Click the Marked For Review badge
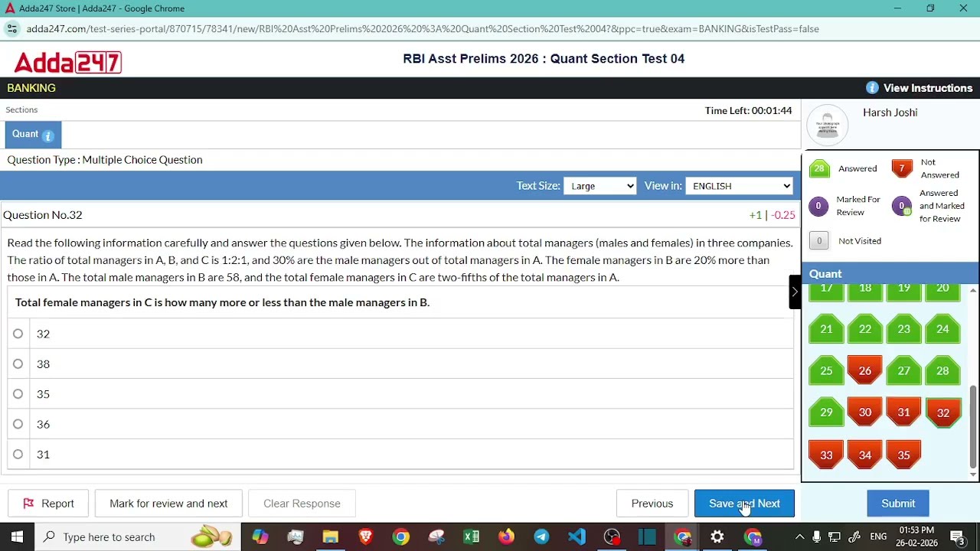980x551 pixels. (818, 206)
